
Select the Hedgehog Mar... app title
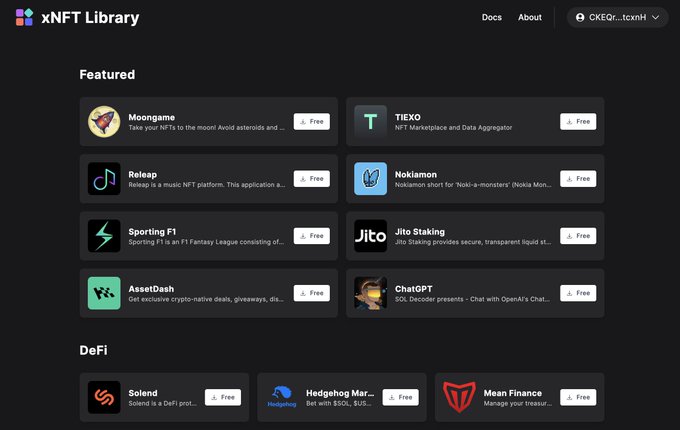pyautogui.click(x=340, y=393)
